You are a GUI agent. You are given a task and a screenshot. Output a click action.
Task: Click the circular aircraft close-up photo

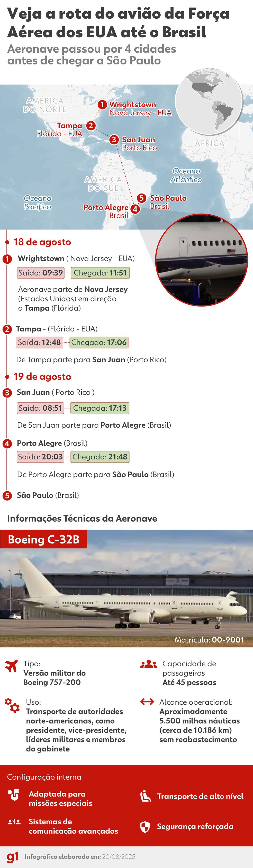[x=201, y=260]
